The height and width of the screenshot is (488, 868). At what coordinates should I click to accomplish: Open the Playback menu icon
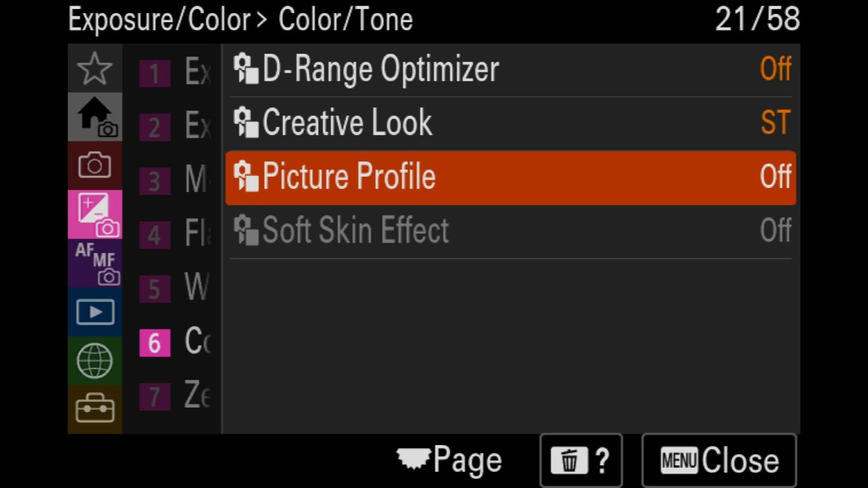(x=94, y=311)
